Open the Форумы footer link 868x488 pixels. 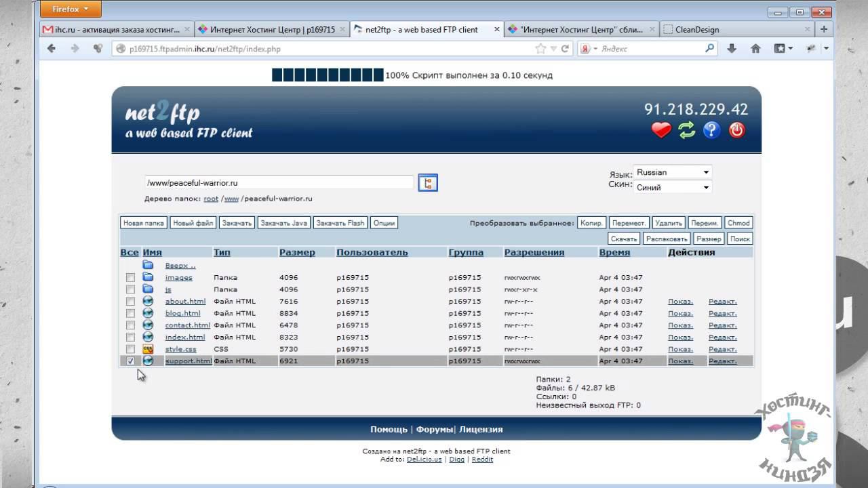tap(435, 429)
